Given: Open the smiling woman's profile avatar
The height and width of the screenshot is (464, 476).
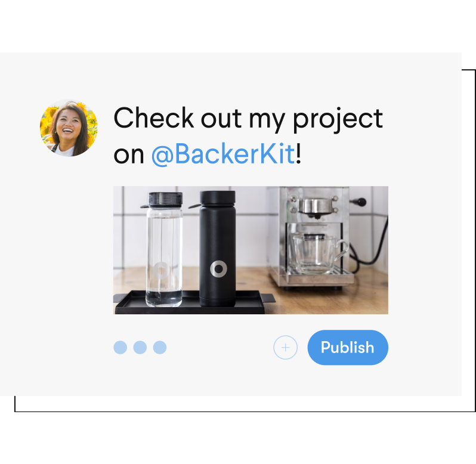Looking at the screenshot, I should coord(69,128).
